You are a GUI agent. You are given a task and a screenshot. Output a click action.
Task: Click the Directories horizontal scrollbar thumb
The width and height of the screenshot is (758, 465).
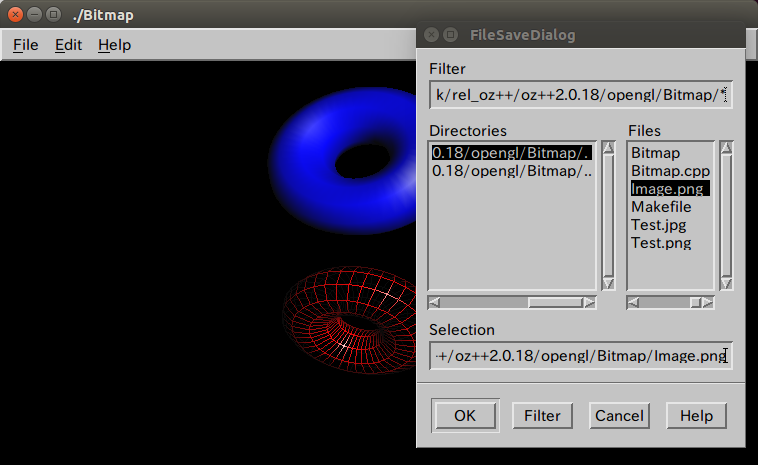tap(555, 303)
